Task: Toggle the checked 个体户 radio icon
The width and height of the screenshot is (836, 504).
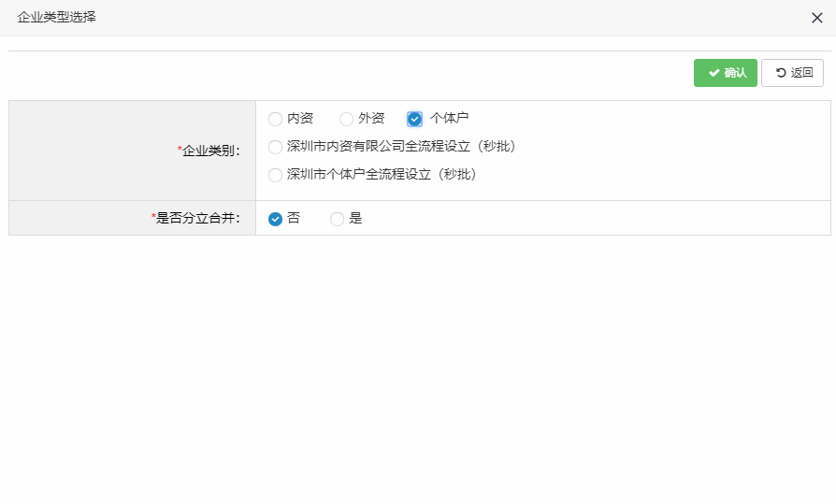Action: pyautogui.click(x=415, y=119)
